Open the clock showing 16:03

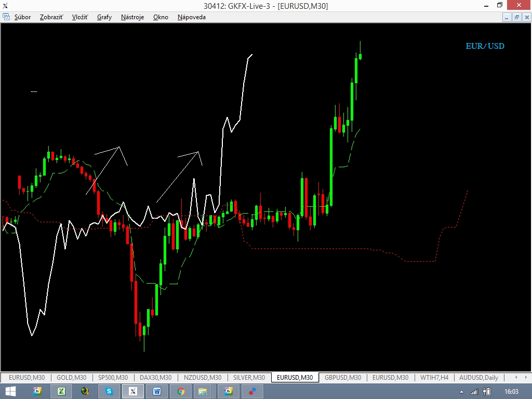(x=511, y=392)
